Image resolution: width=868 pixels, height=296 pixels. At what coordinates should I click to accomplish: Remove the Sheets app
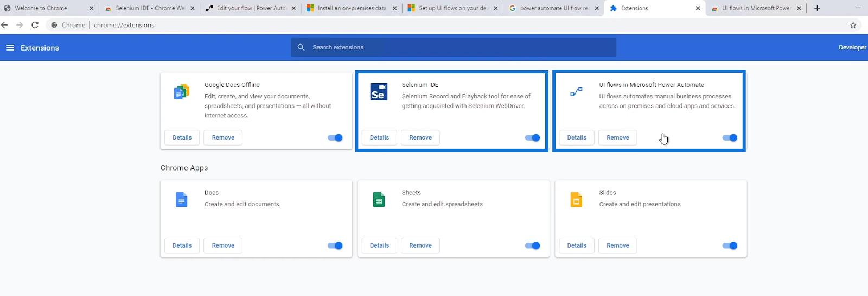tap(420, 245)
